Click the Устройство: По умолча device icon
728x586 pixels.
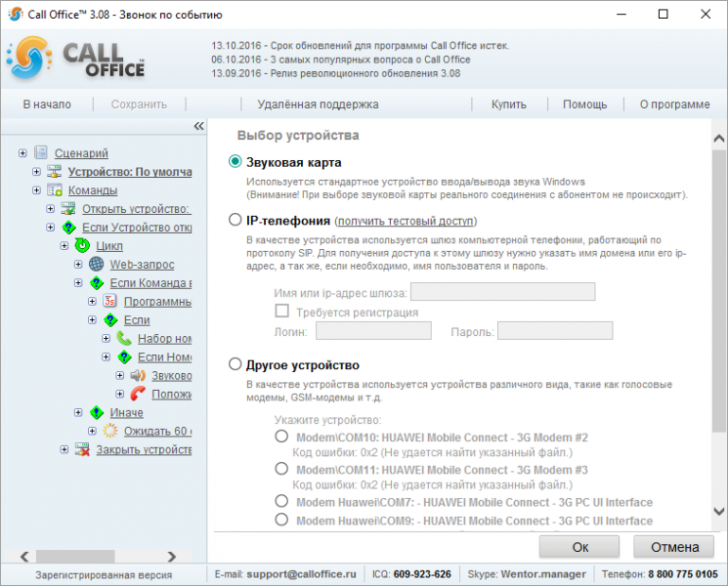[x=55, y=171]
